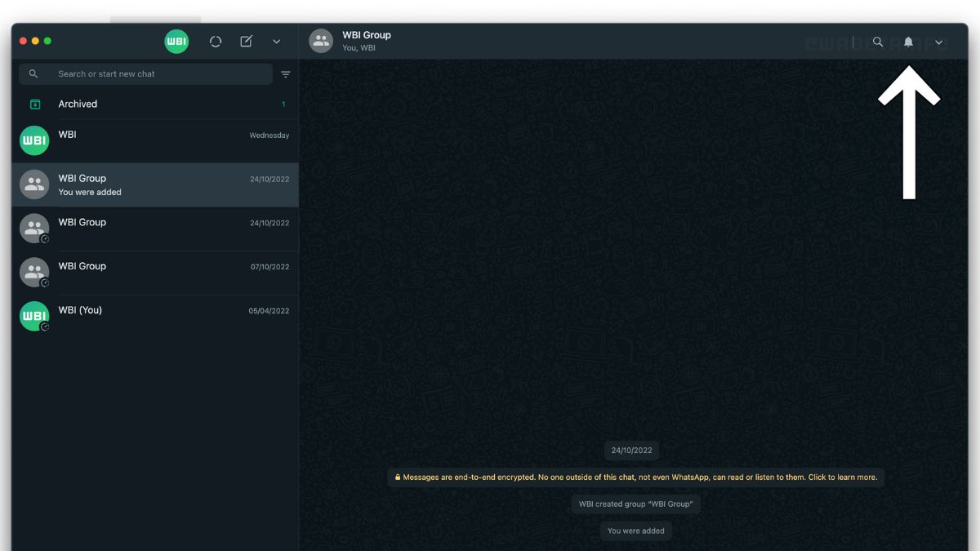The image size is (980, 551).
Task: Open the WBI profile avatar in the top bar
Action: click(176, 42)
